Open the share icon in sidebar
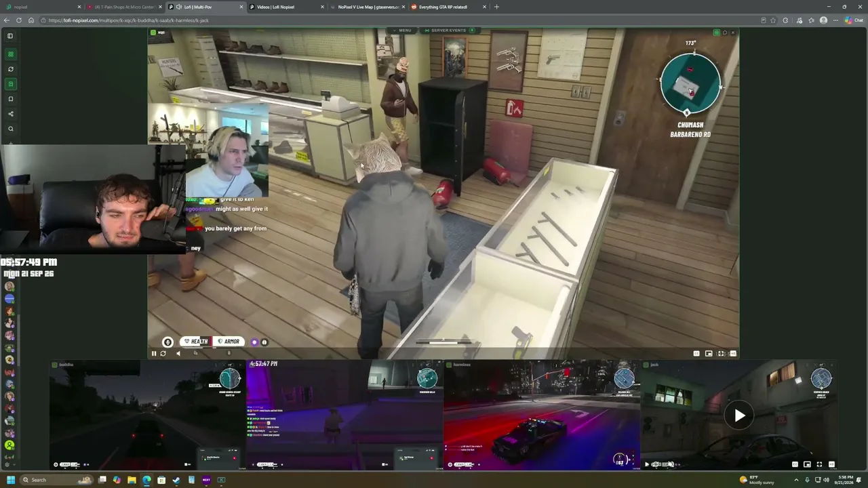868x488 pixels. tap(10, 114)
